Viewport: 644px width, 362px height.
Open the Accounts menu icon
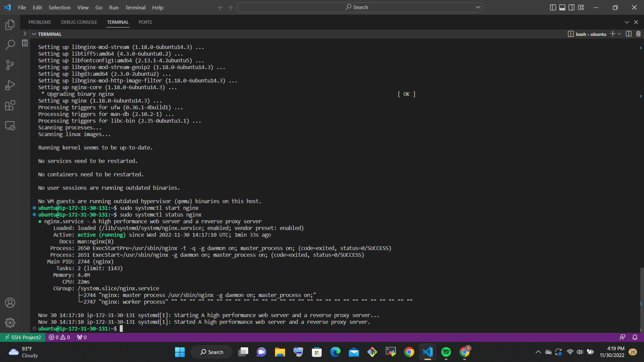point(10,303)
